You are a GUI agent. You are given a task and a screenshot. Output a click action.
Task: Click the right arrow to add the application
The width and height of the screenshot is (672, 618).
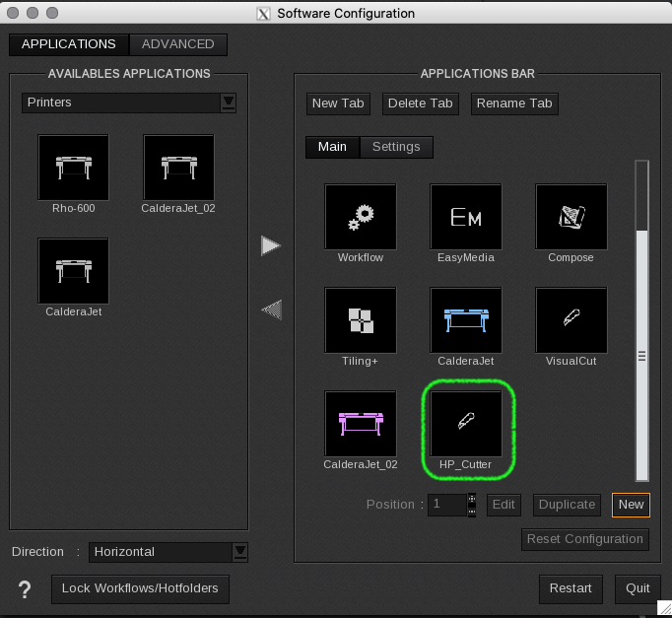(x=271, y=246)
